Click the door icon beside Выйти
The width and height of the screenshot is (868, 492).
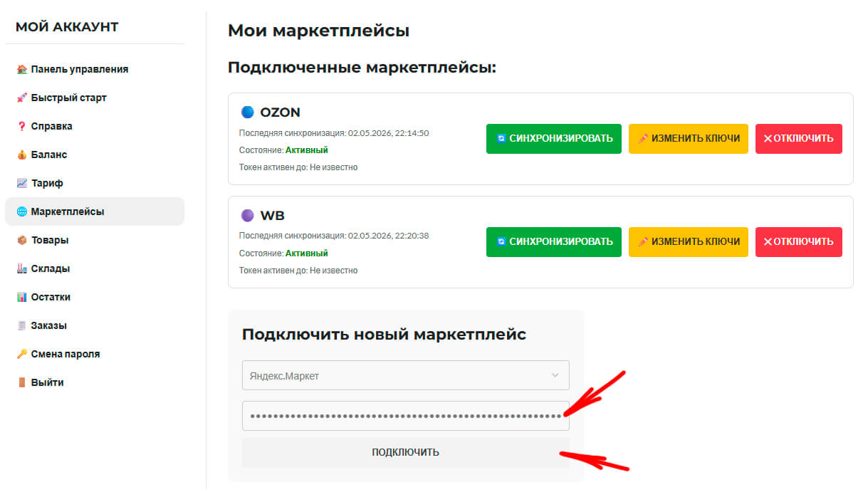tap(21, 382)
